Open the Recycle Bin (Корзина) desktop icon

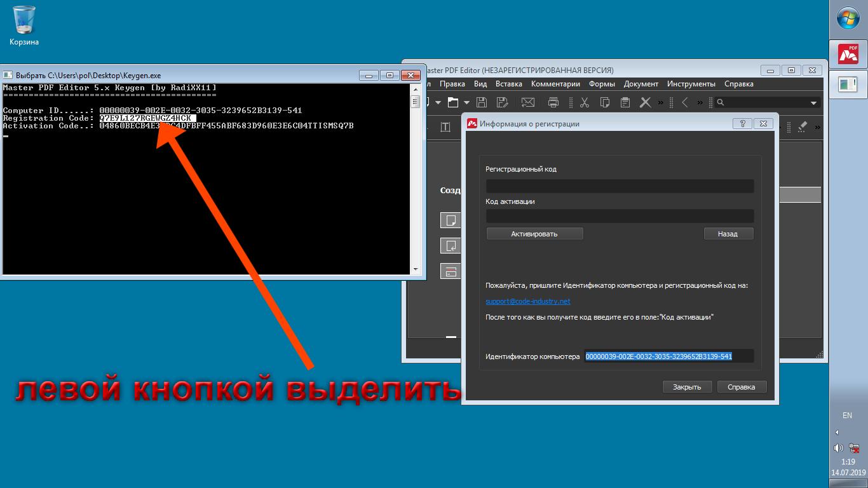point(24,25)
